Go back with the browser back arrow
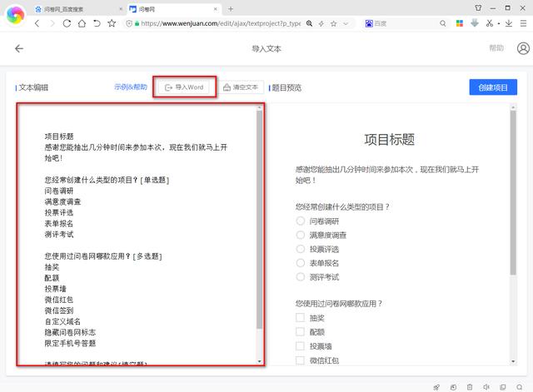The image size is (533, 392). [x=37, y=23]
